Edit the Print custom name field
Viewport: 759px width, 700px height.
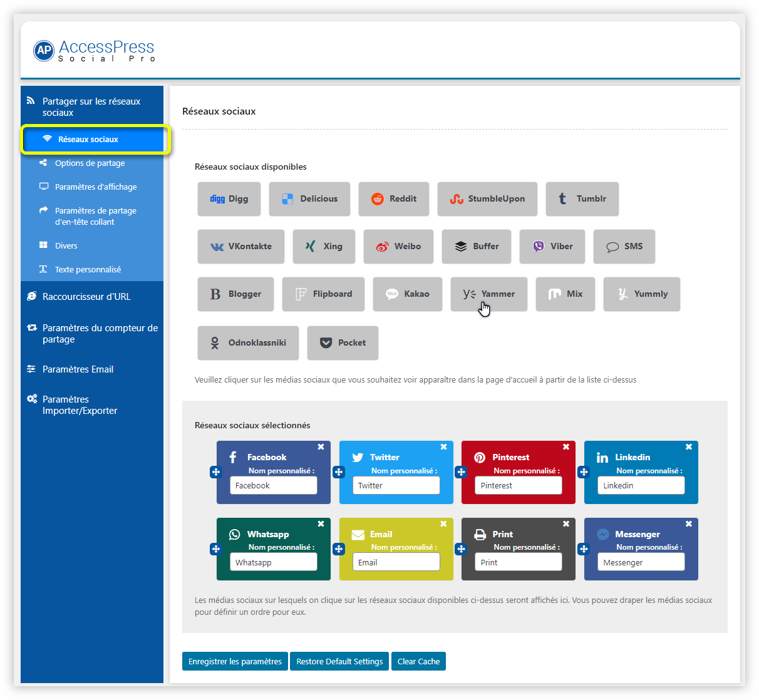tap(519, 562)
